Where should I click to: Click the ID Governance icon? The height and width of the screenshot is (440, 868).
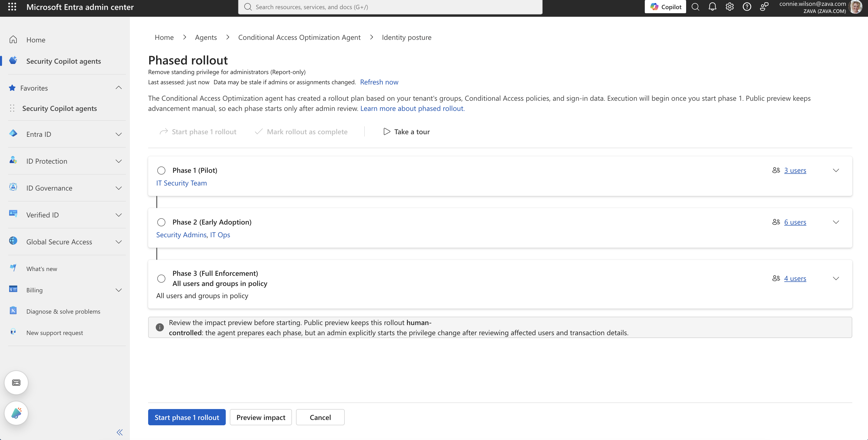click(x=13, y=187)
